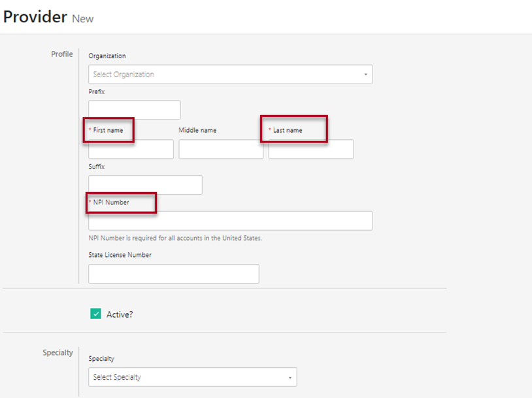Click the State License Number field
The image size is (532, 398).
[173, 274]
